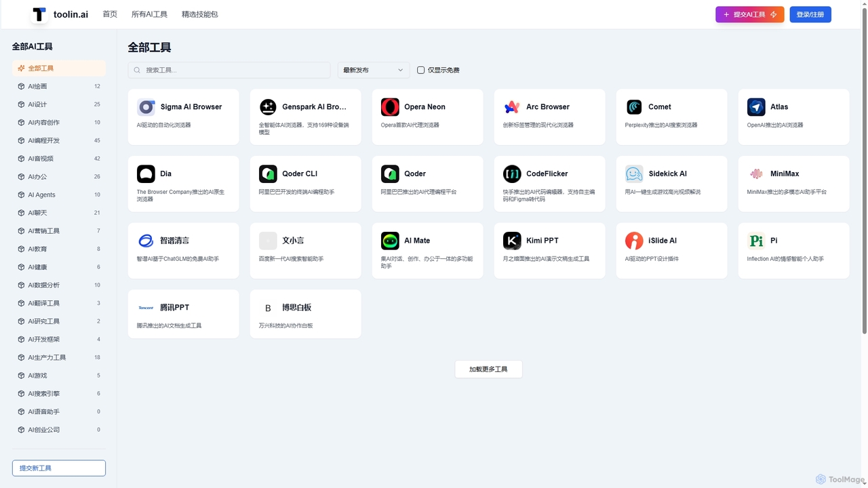This screenshot has width=868, height=488.
Task: Go to 首页 in top navigation
Action: 110,14
